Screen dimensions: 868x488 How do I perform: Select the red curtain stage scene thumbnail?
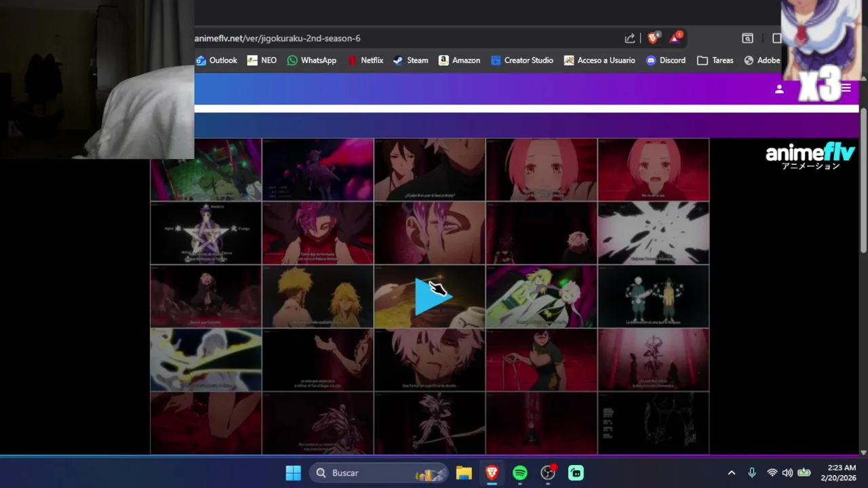[x=654, y=360]
